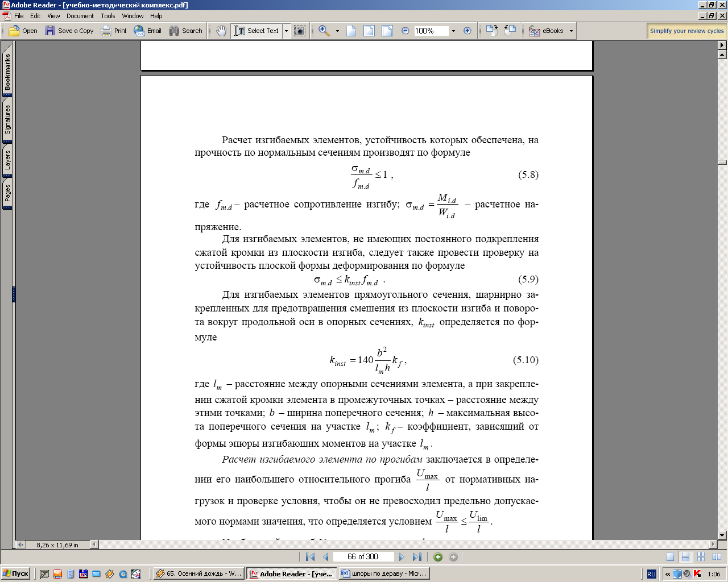Go forward to the next view (gray arrow)
Viewport: 728px width, 582px height.
[453, 557]
